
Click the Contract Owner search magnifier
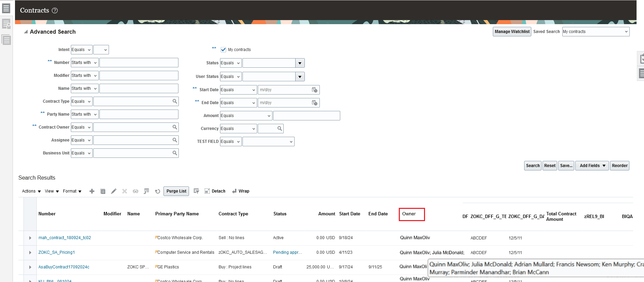click(175, 127)
